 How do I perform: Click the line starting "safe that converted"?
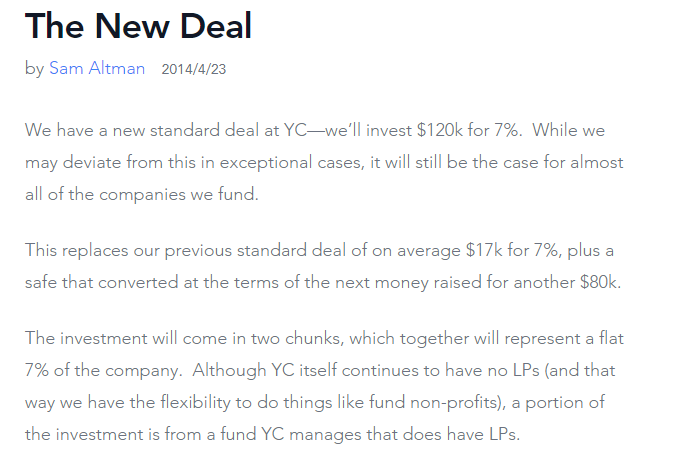(323, 282)
